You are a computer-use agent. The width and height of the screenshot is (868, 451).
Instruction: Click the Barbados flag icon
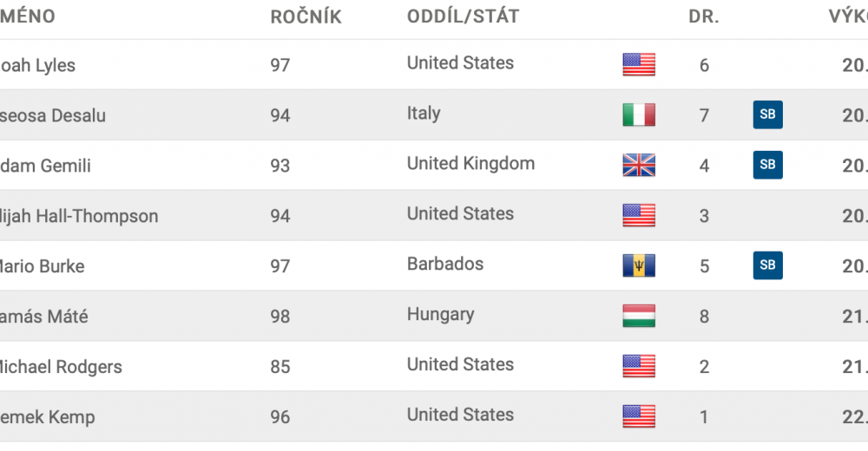[639, 265]
